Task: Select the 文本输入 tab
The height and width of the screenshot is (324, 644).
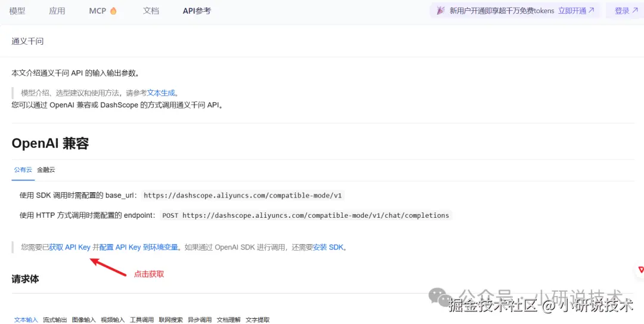Action: (x=26, y=320)
